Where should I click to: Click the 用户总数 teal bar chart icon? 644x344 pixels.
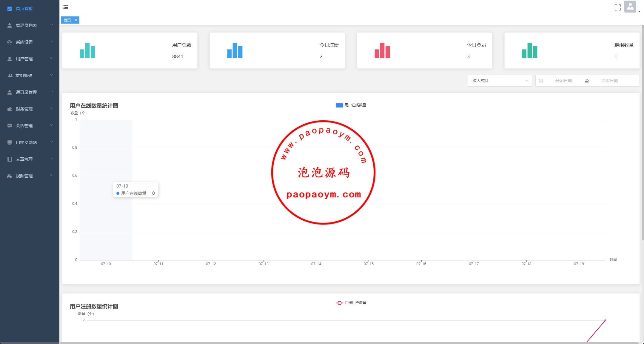pyautogui.click(x=87, y=50)
